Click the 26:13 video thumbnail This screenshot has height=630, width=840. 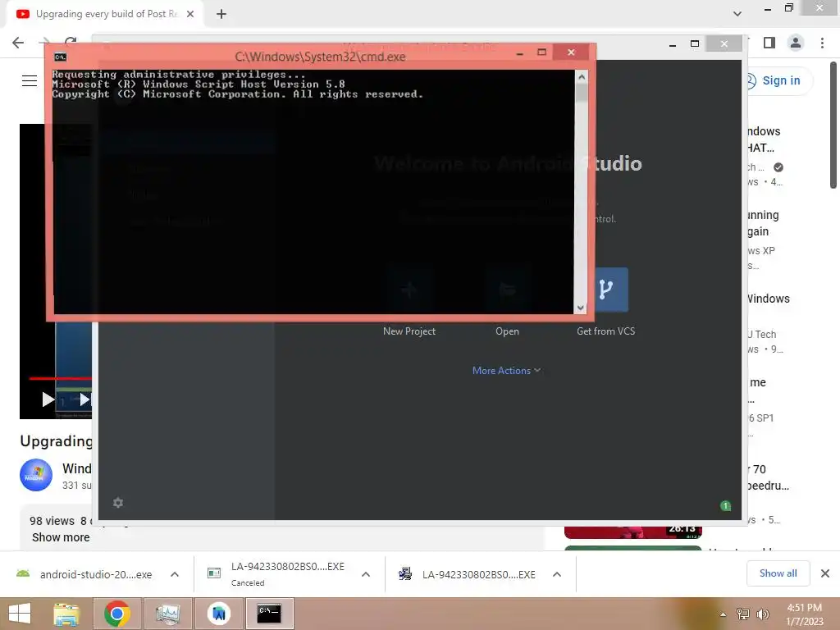click(x=633, y=532)
